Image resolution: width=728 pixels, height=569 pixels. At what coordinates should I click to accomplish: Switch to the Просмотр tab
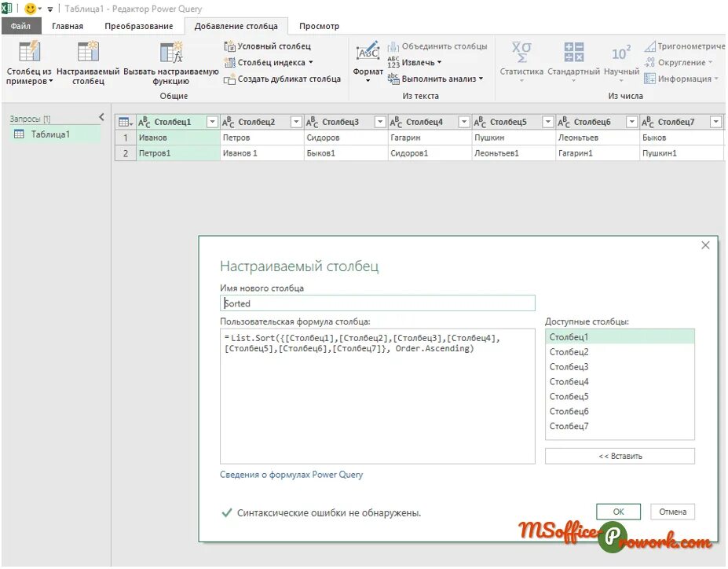(x=319, y=26)
